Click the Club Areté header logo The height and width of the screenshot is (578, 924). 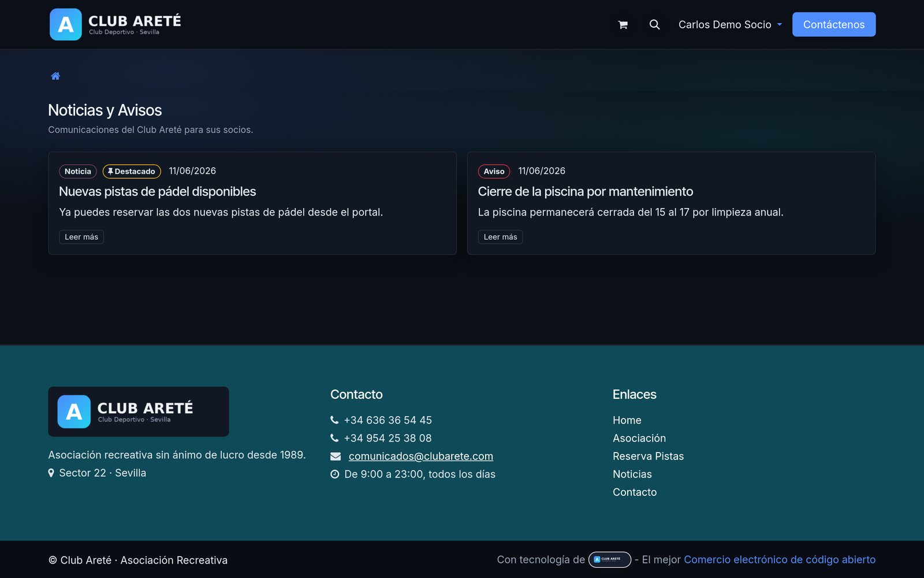(115, 24)
